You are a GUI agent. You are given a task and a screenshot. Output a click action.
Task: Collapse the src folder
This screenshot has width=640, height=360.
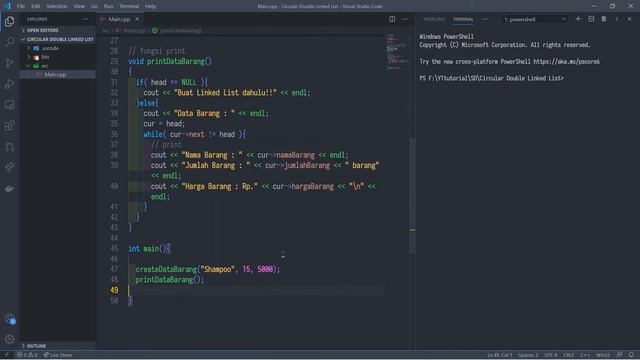point(58,66)
